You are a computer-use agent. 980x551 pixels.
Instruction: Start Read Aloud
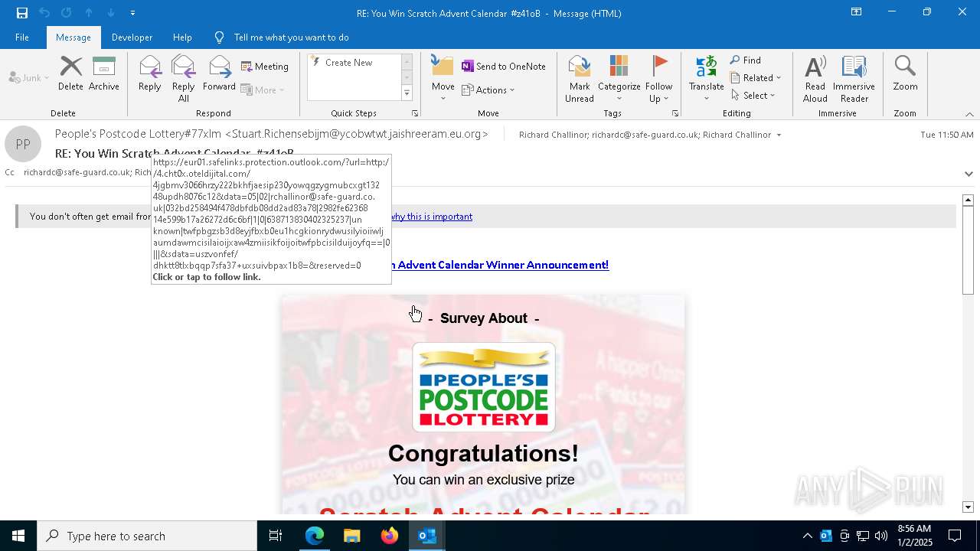click(815, 79)
